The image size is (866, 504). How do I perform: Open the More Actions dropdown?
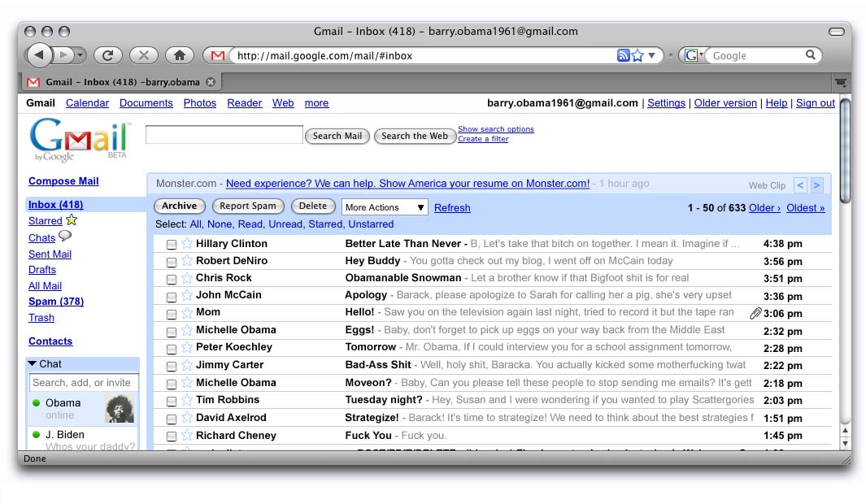tap(385, 207)
